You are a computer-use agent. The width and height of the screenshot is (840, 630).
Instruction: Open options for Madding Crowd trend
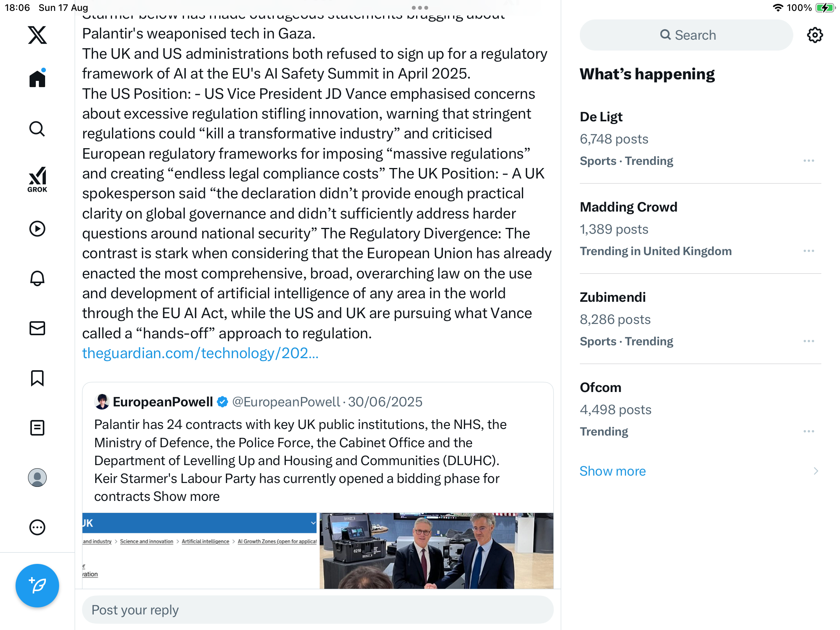point(808,251)
